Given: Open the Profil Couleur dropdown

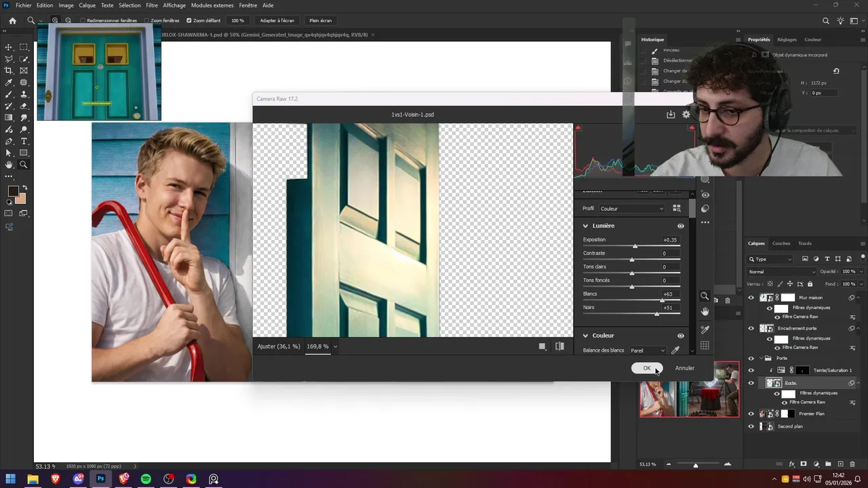Looking at the screenshot, I should 631,209.
